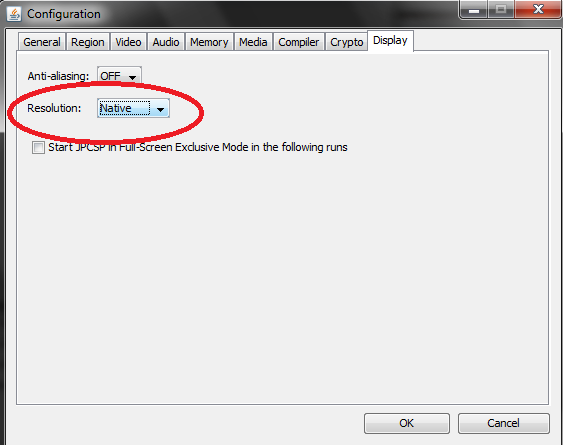Discard changes with the Cancel button

[503, 423]
